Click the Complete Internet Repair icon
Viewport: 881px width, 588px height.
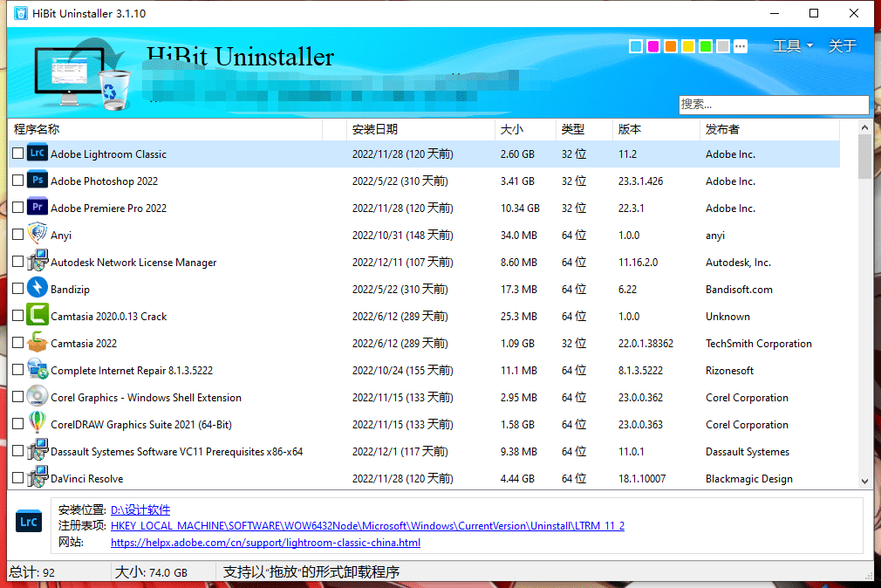(38, 369)
